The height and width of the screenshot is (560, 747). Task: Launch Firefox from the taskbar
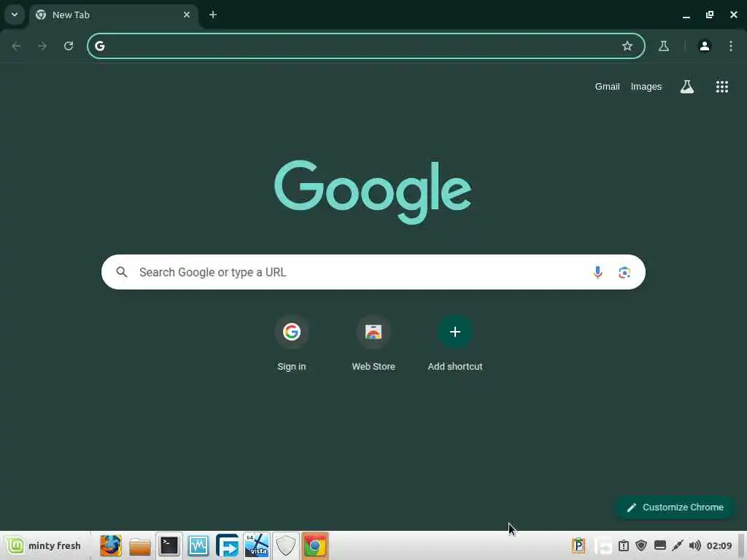coord(111,545)
